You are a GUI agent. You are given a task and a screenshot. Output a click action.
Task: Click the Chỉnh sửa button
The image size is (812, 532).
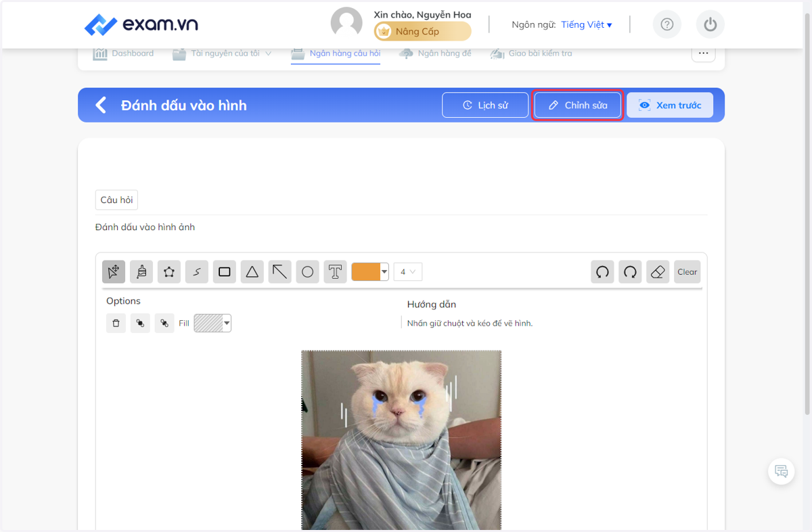[x=577, y=105]
